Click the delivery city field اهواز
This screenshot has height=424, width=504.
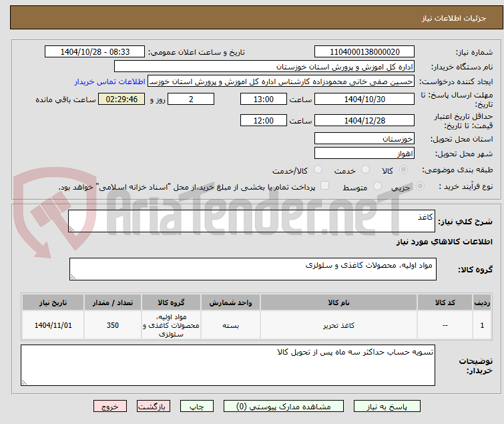click(x=364, y=154)
